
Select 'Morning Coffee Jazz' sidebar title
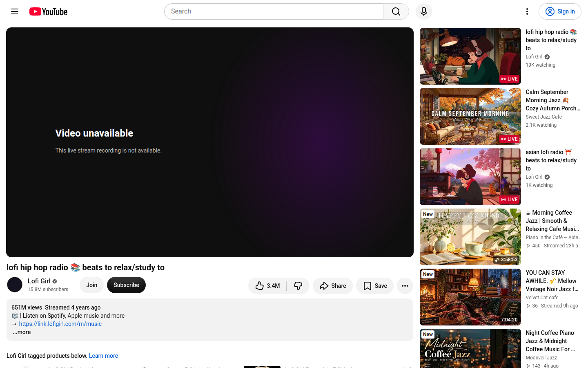[x=552, y=221]
